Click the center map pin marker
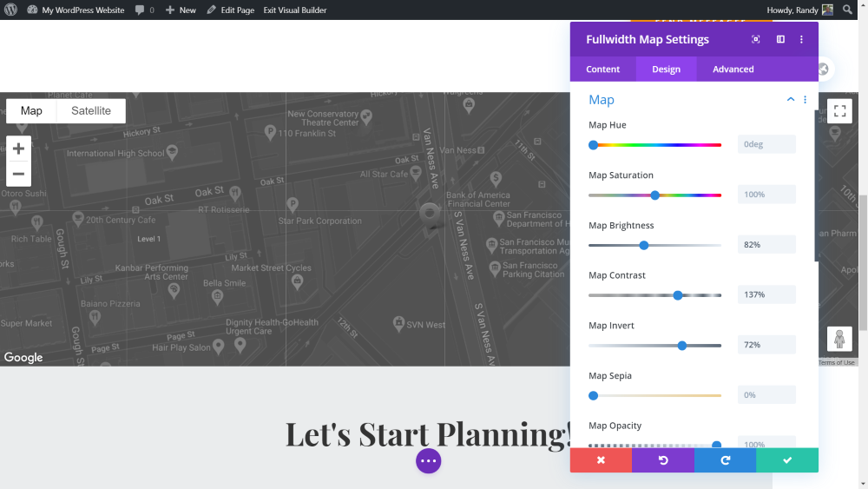This screenshot has width=868, height=489. coord(430,215)
